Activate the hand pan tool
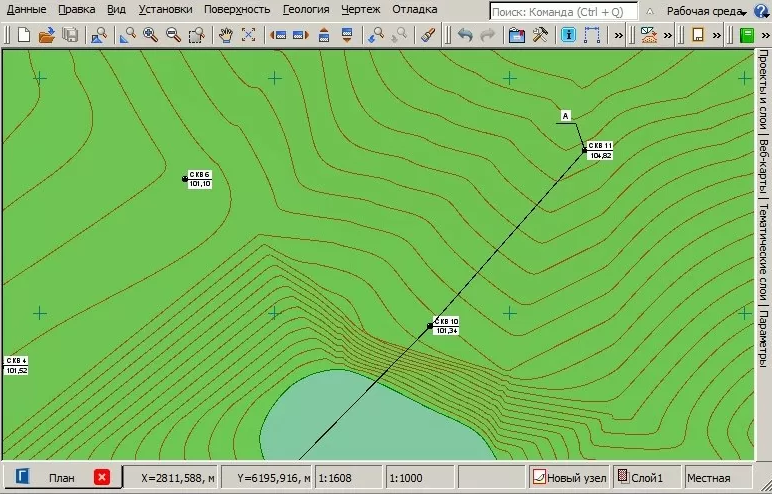The height and width of the screenshot is (494, 772). tap(225, 34)
